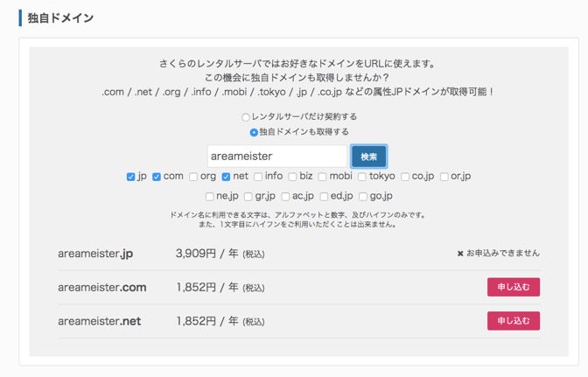Uncheck the com domain checkbox

pos(157,178)
